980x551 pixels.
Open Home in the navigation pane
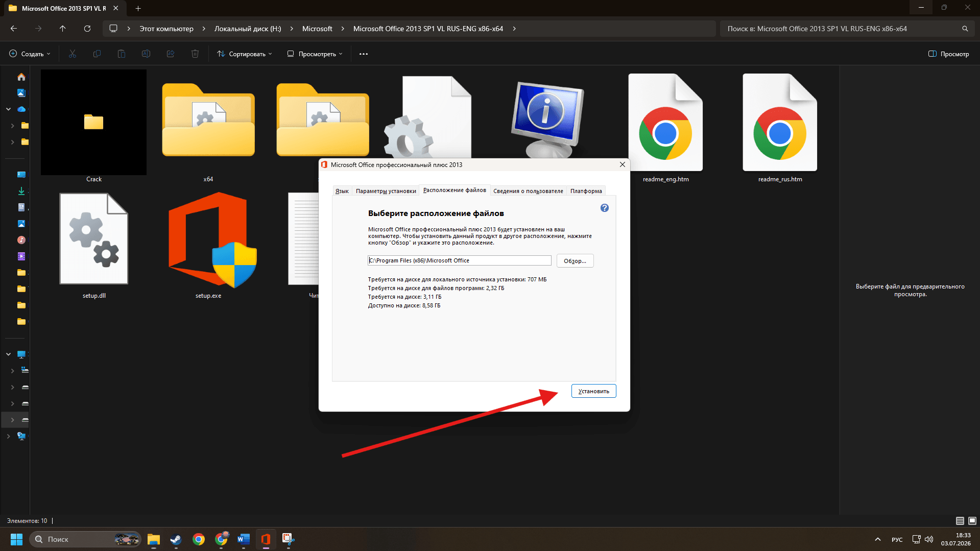21,77
